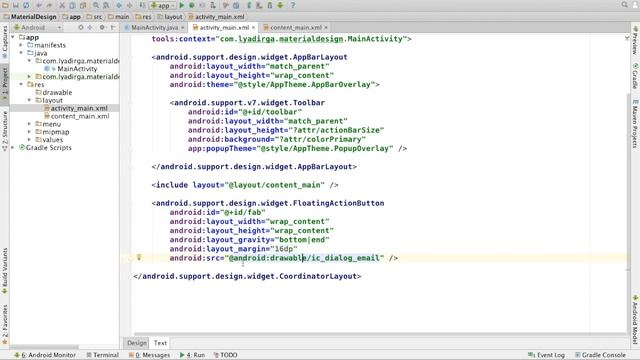Open the TODO tool window
This screenshot has height=360, width=640.
(225, 355)
